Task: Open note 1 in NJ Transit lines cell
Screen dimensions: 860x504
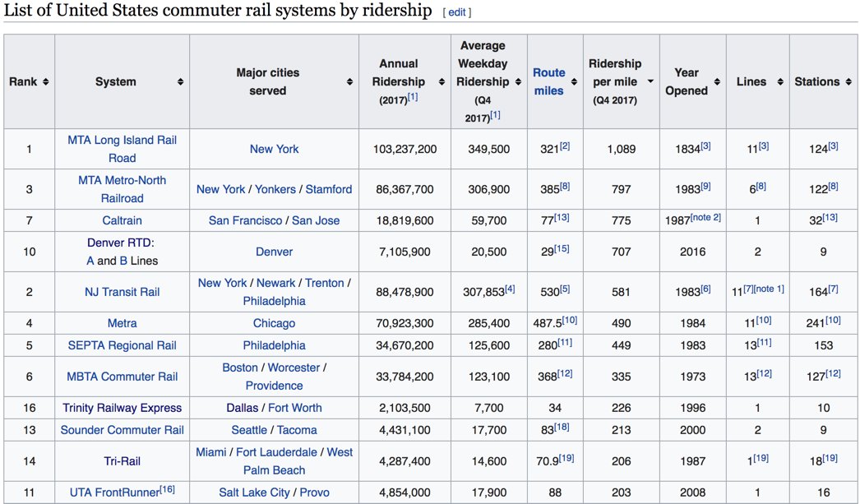Action: 769,289
